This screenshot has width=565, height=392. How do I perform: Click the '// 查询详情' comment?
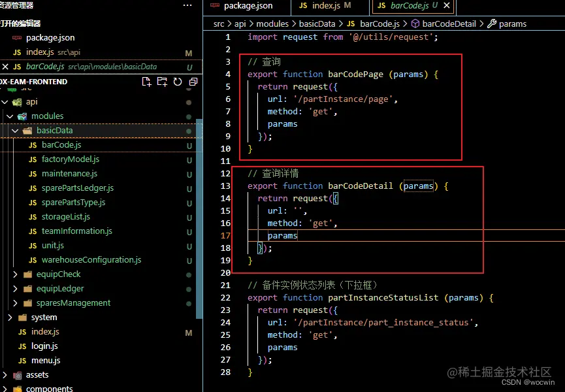(x=273, y=174)
